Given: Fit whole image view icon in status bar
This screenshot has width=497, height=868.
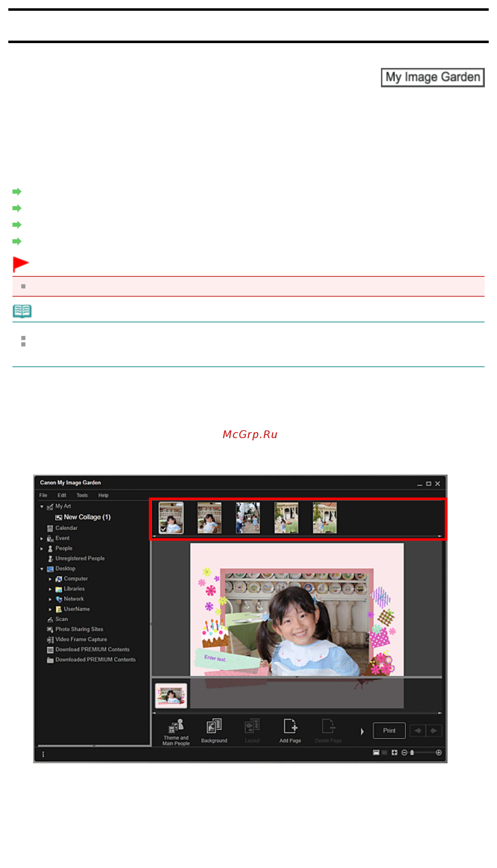Looking at the screenshot, I should coord(395,753).
